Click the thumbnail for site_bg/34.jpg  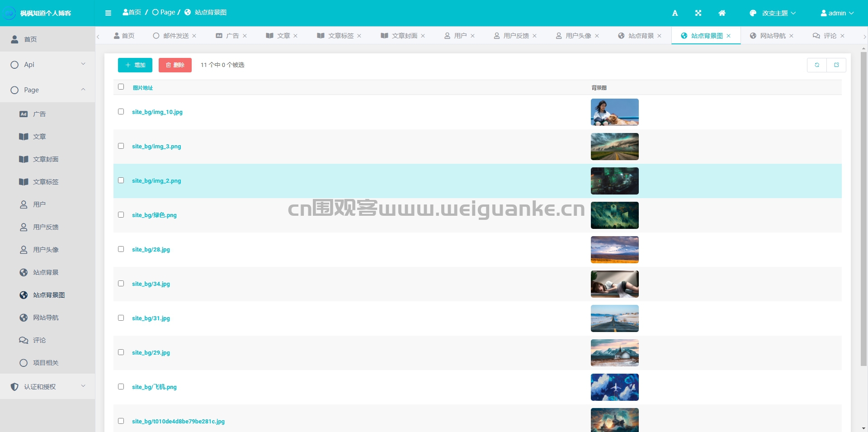614,284
